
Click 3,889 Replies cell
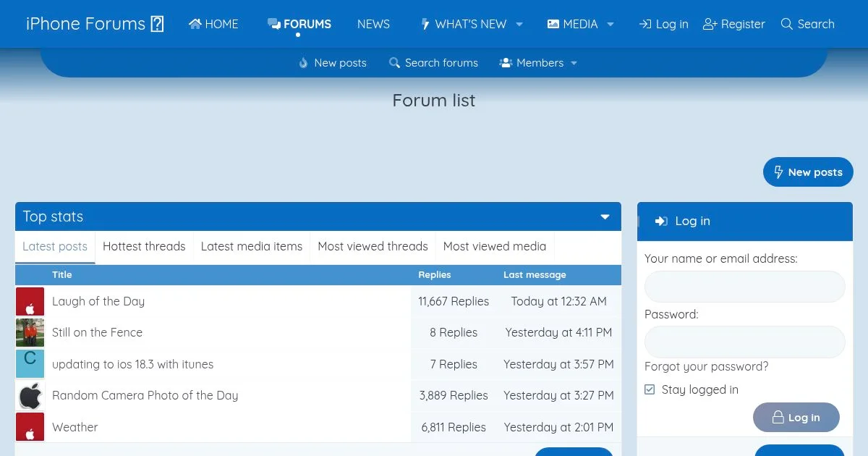[454, 395]
